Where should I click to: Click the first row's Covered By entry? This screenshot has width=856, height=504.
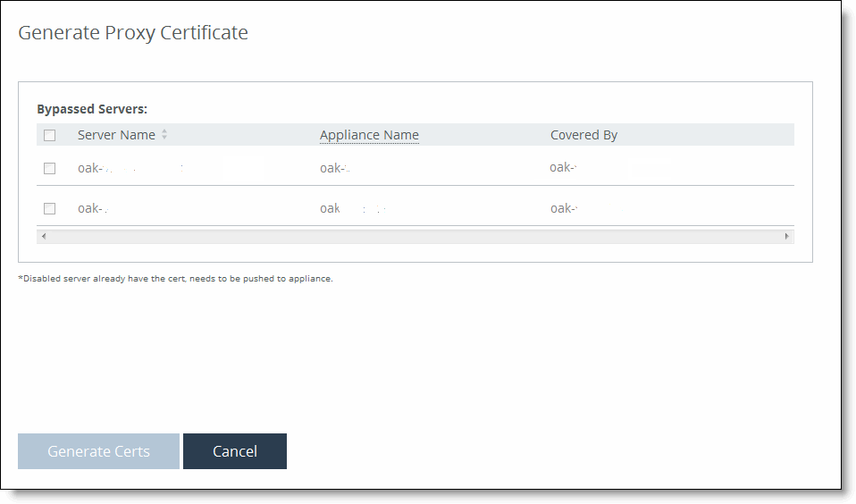pos(564,167)
